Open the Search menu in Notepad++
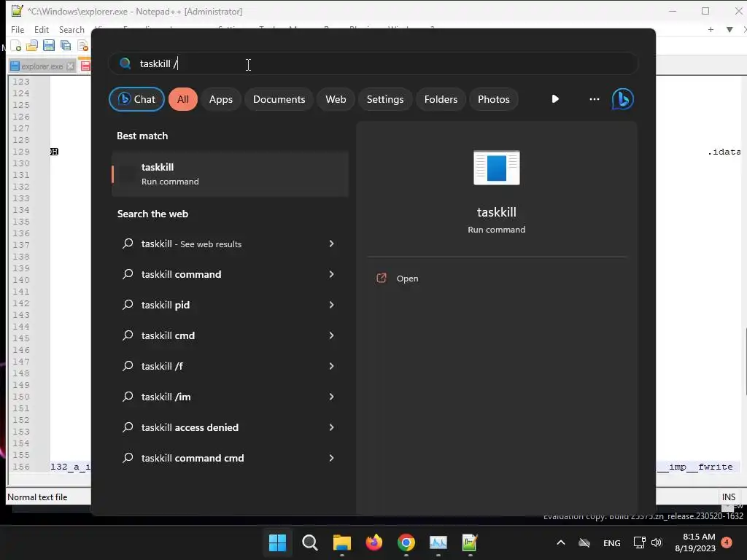The width and height of the screenshot is (747, 560). coord(71,29)
